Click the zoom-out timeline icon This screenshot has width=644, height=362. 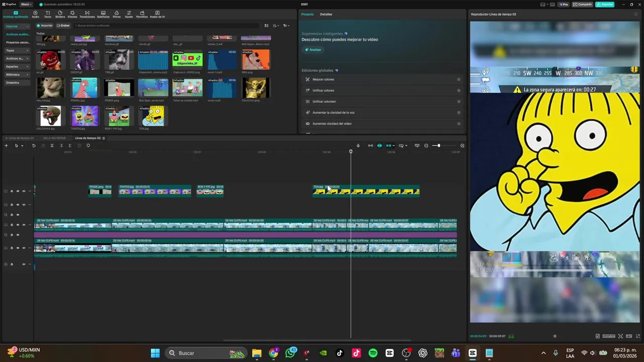pyautogui.click(x=426, y=146)
